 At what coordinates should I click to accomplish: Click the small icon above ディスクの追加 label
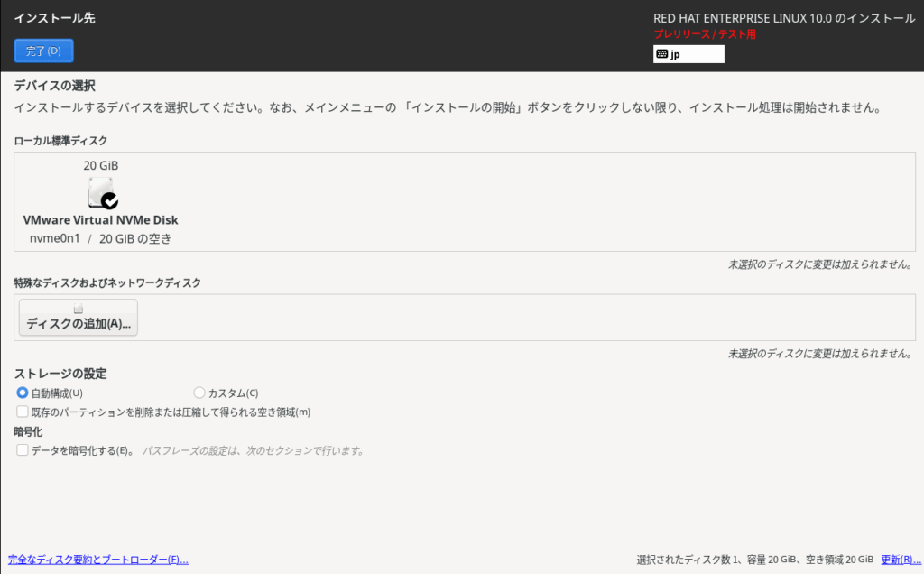tap(79, 310)
